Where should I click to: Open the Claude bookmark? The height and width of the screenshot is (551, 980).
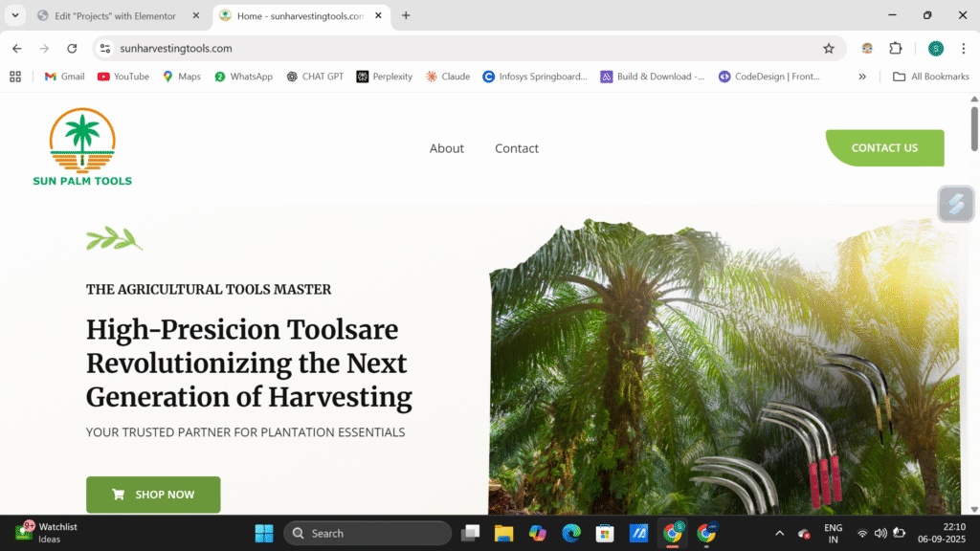pos(447,77)
